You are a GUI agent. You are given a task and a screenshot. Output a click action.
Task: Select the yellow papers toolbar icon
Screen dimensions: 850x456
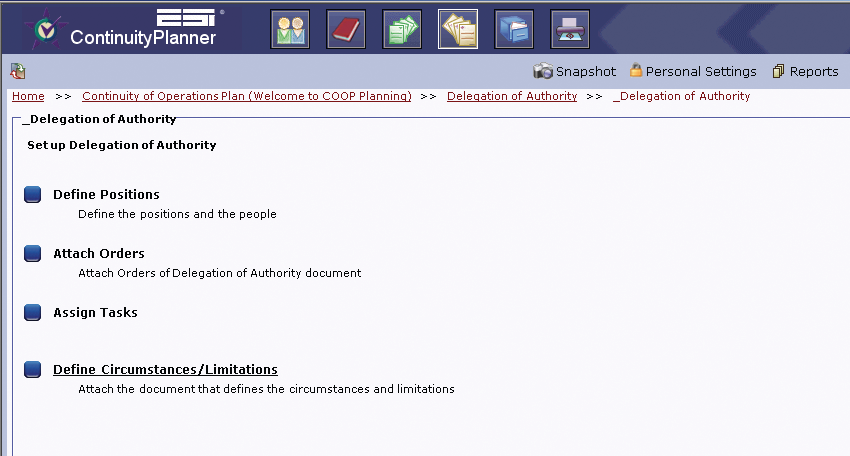pyautogui.click(x=458, y=29)
